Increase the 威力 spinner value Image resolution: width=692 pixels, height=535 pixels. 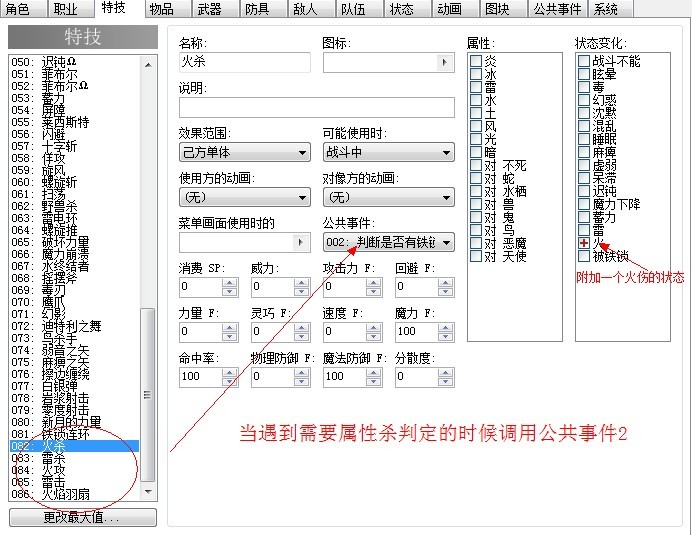(301, 283)
